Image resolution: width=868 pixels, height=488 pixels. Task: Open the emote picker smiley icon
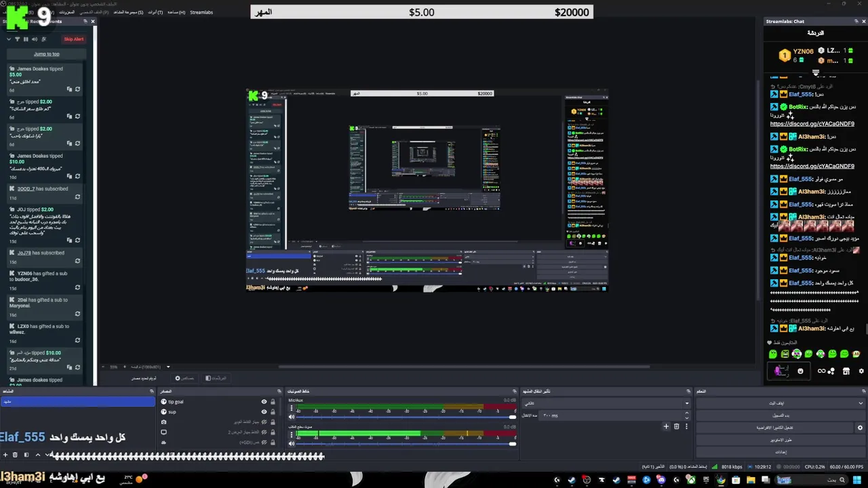click(800, 371)
